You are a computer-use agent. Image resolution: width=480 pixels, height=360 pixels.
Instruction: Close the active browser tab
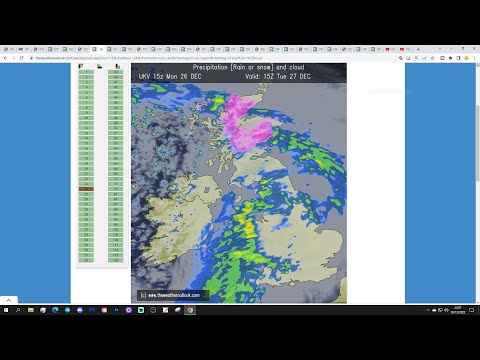pos(101,49)
